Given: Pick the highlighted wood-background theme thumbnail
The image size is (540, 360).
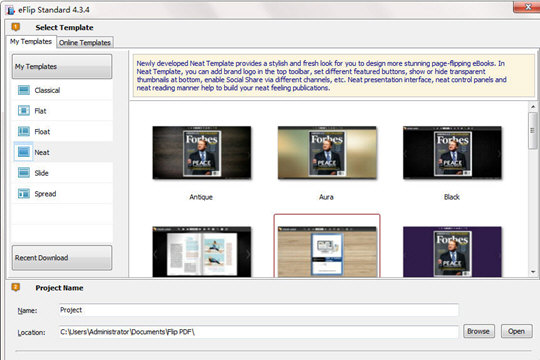Looking at the screenshot, I should click(327, 252).
